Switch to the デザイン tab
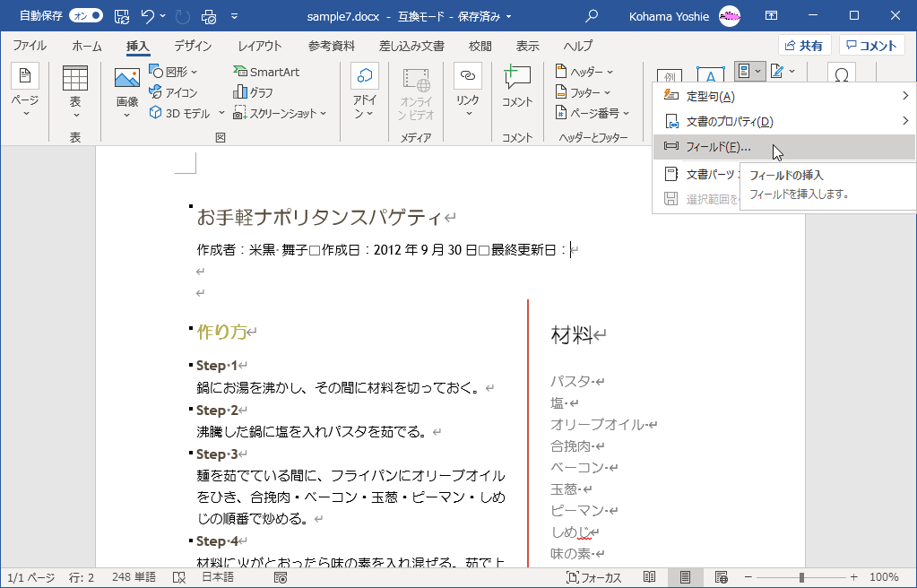This screenshot has width=917, height=588. point(193,46)
